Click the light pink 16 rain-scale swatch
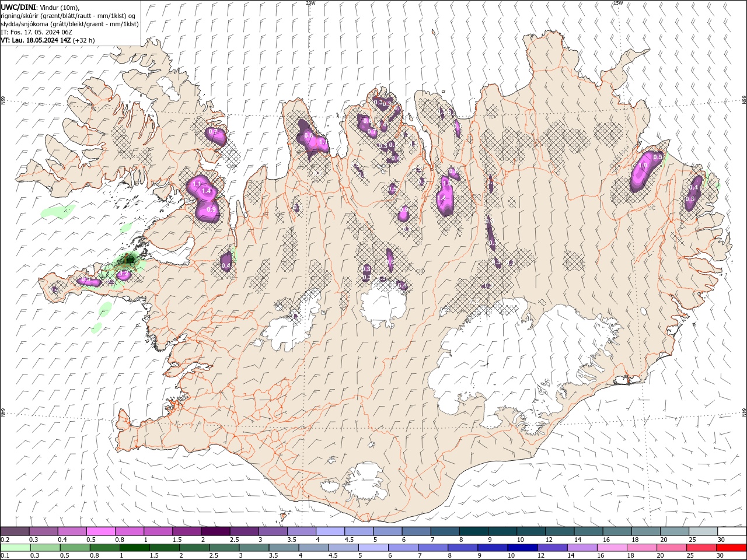The image size is (747, 560). tap(612, 548)
